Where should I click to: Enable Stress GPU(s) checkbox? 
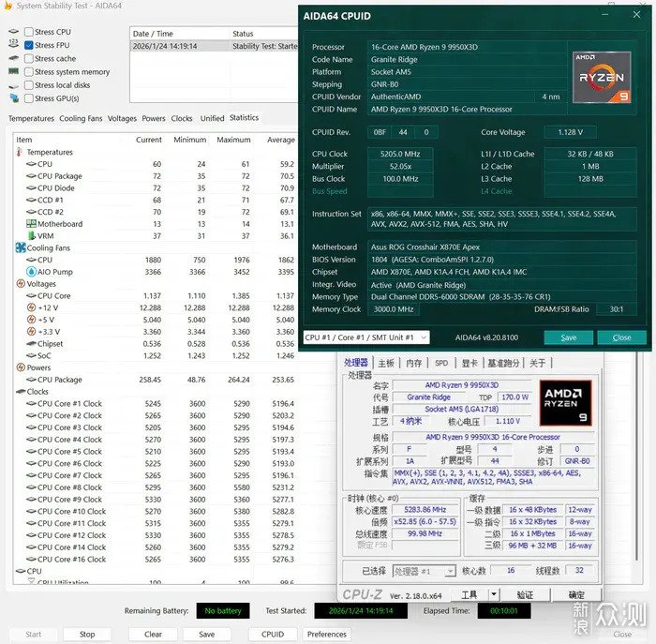(x=29, y=98)
